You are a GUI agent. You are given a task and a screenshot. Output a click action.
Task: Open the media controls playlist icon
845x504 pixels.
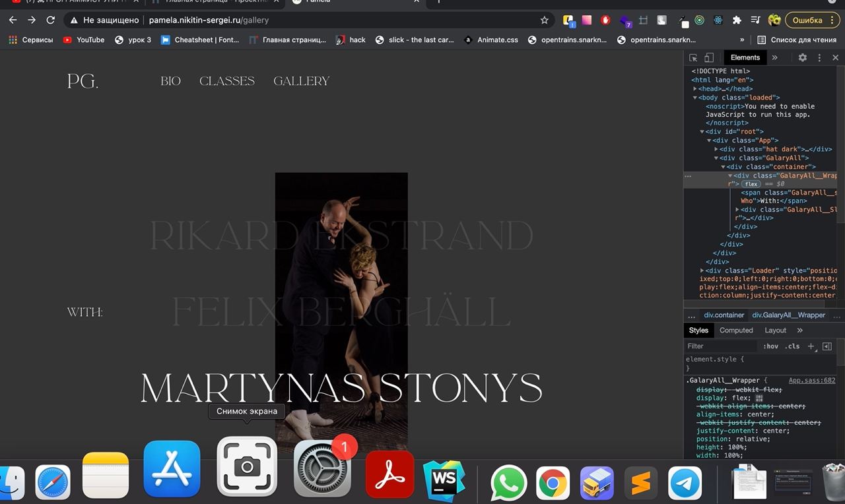[x=756, y=20]
